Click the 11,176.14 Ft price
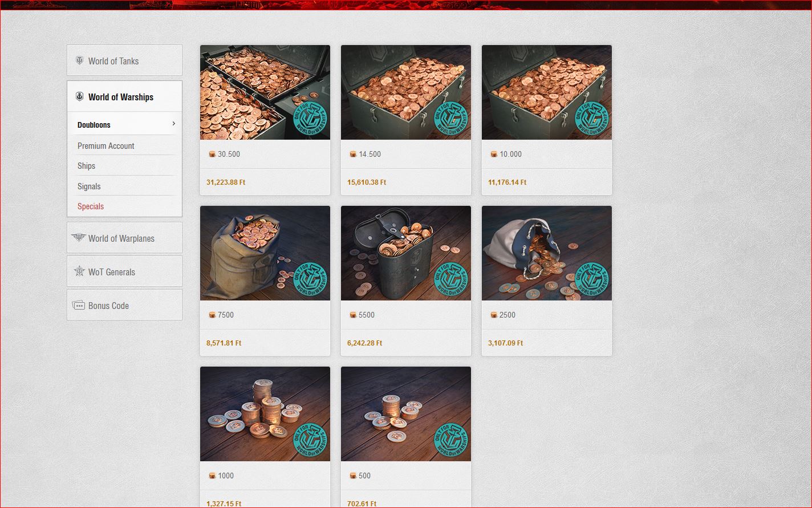The width and height of the screenshot is (812, 508). [x=507, y=182]
